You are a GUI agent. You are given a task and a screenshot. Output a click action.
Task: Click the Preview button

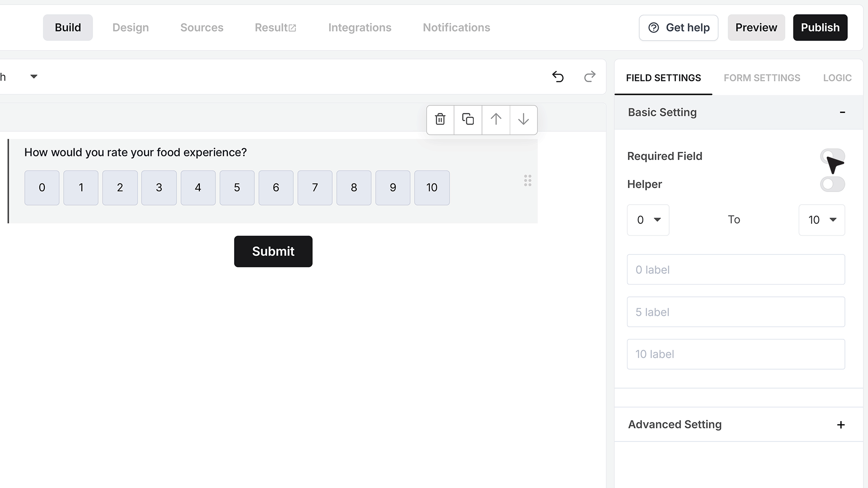(x=756, y=28)
